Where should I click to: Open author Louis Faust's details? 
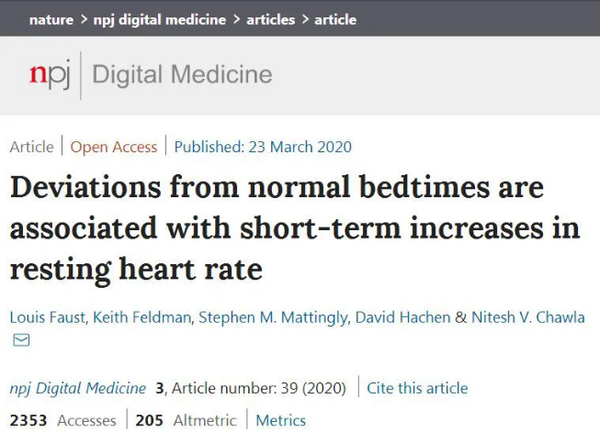(45, 317)
